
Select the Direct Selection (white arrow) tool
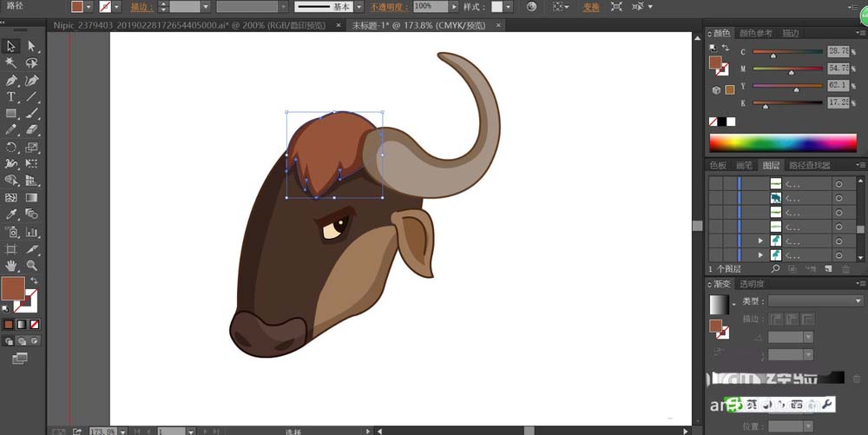pyautogui.click(x=31, y=46)
